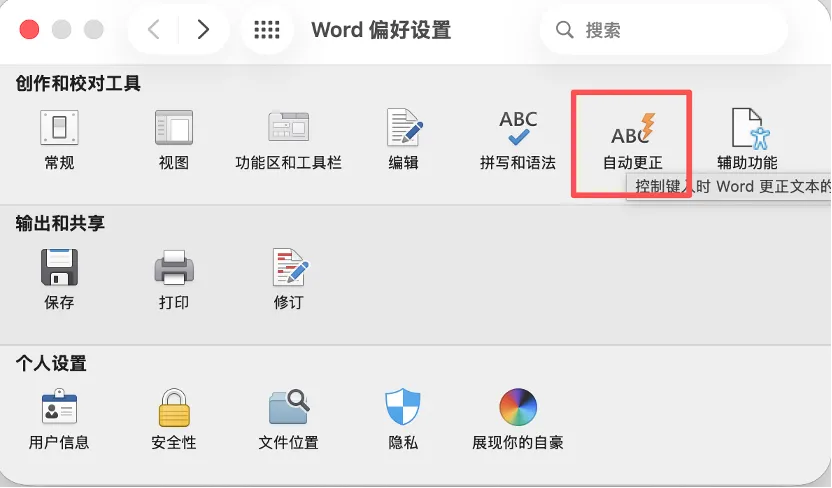Open the 常规 General preferences
The image size is (832, 488).
coord(59,140)
